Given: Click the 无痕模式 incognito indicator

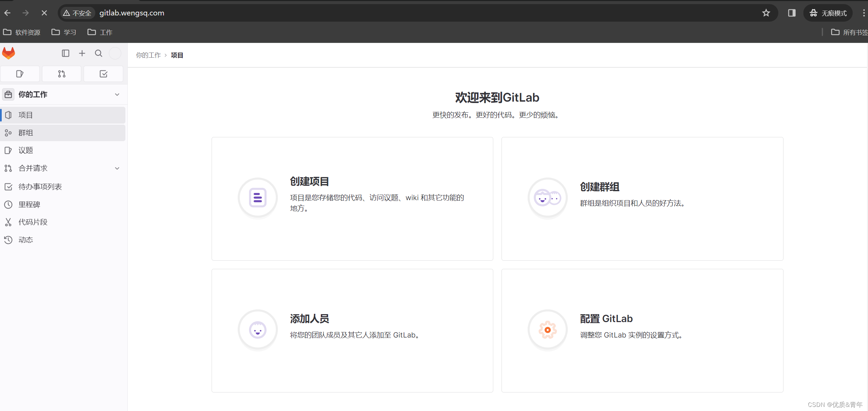Looking at the screenshot, I should tap(828, 13).
